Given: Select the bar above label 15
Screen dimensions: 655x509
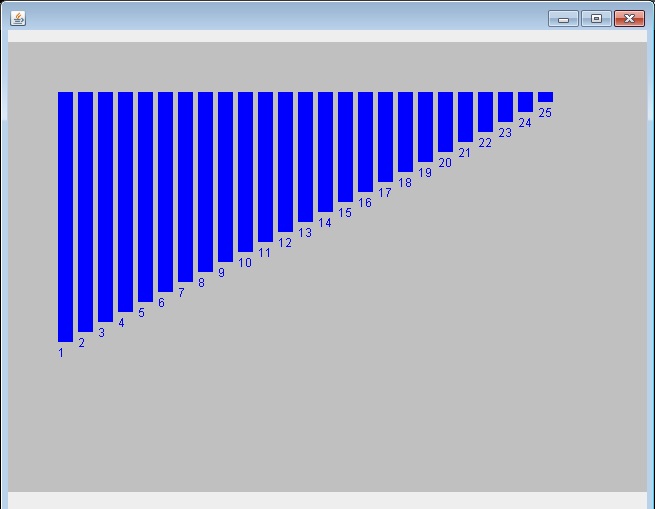Looking at the screenshot, I should 345,146.
